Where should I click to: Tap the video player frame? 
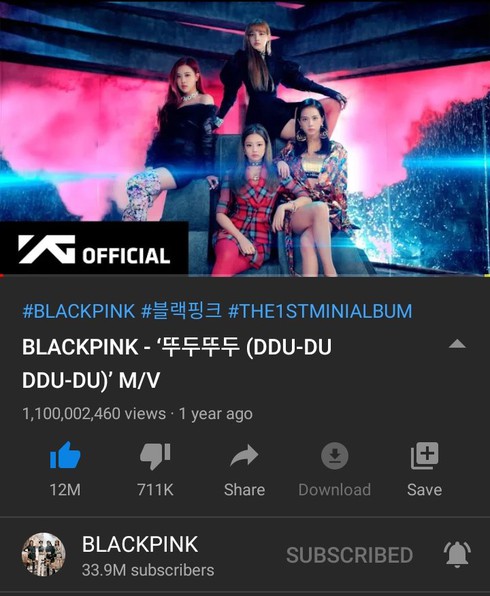245,138
